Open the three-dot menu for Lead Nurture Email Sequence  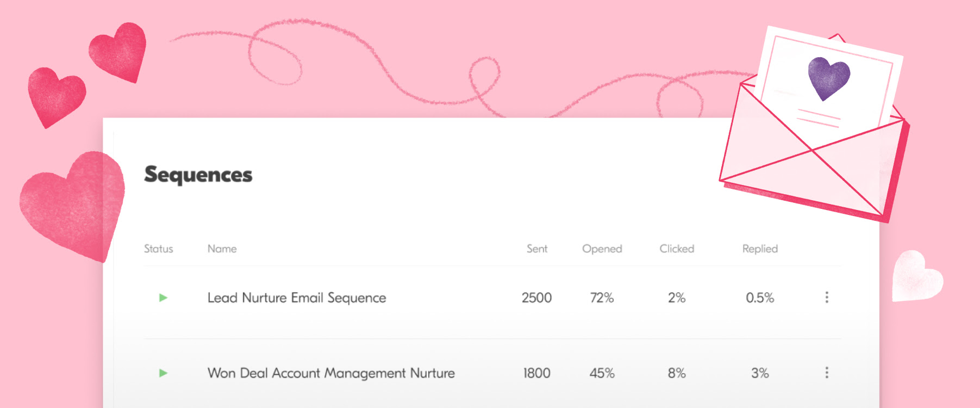pyautogui.click(x=827, y=297)
